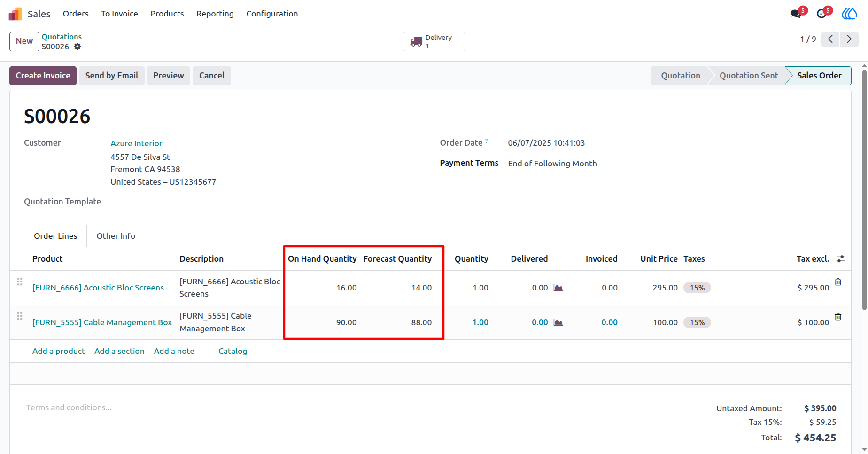
Task: Open the gear actions menu beside S00026
Action: point(77,47)
